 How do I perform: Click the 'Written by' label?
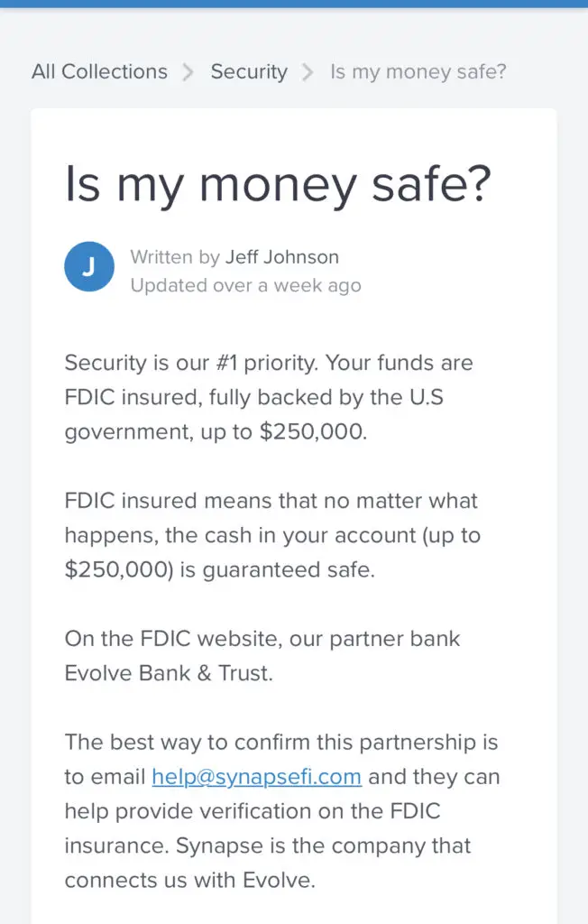pyautogui.click(x=175, y=257)
